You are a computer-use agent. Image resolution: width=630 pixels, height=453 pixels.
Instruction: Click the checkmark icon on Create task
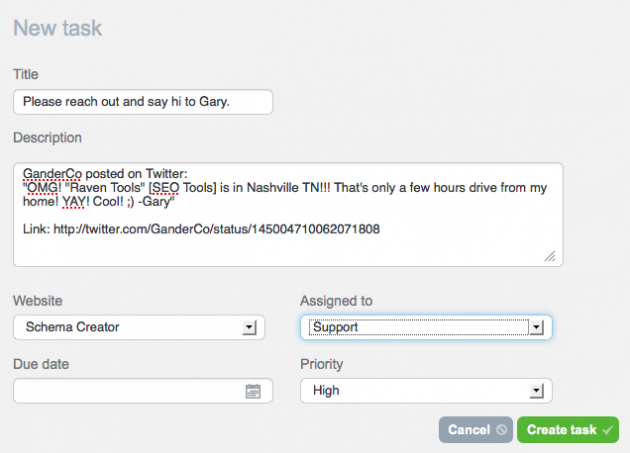[608, 430]
